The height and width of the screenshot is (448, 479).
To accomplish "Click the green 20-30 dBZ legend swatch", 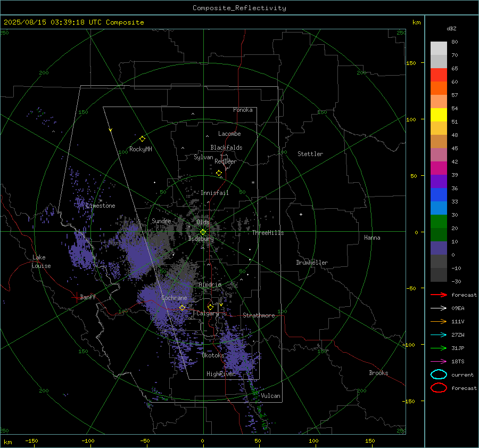I will (439, 222).
